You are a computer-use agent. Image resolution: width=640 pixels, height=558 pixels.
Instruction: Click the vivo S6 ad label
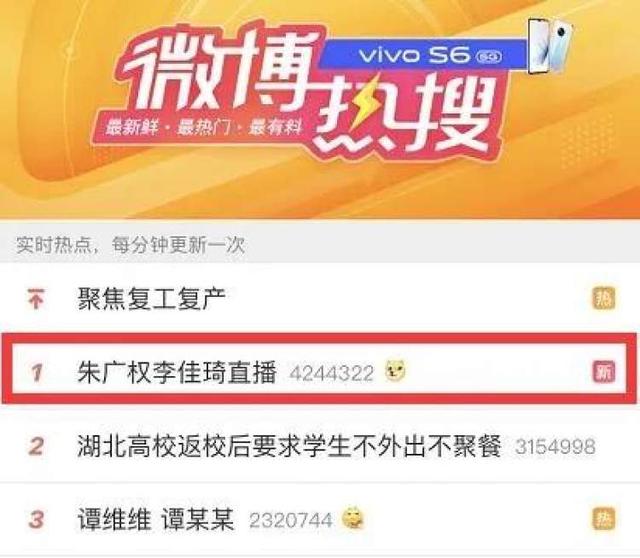[422, 55]
